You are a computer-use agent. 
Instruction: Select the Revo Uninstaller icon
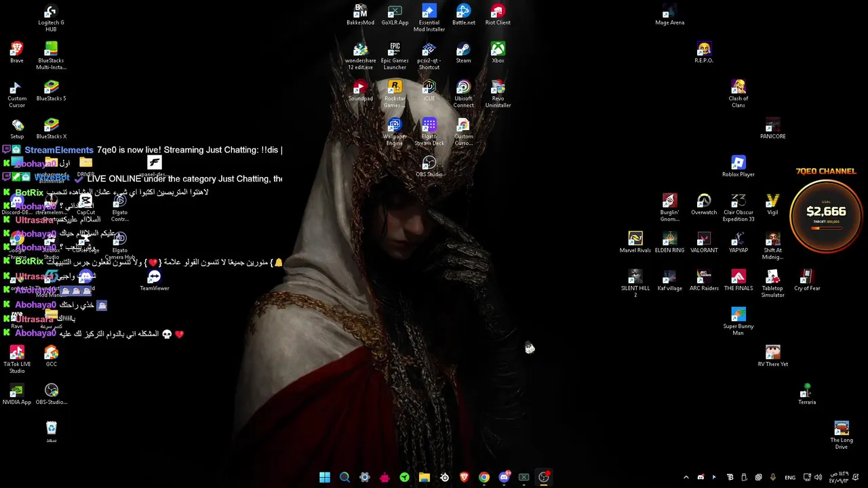[498, 94]
